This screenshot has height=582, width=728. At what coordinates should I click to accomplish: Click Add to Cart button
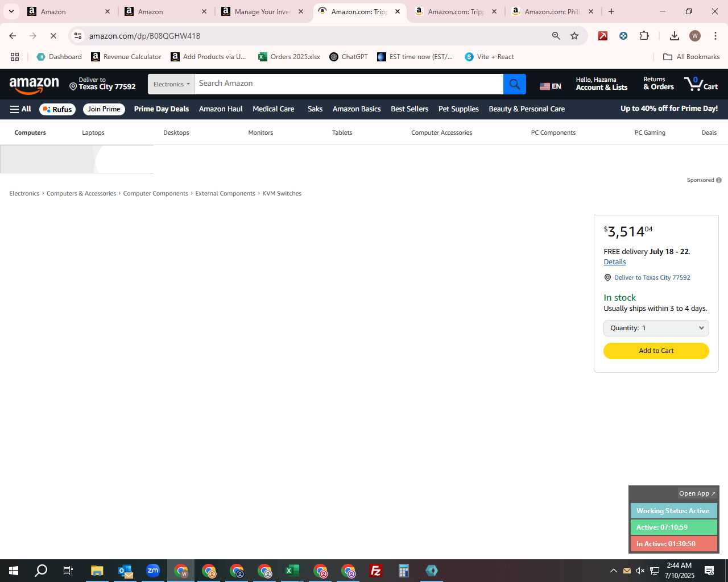tap(656, 351)
